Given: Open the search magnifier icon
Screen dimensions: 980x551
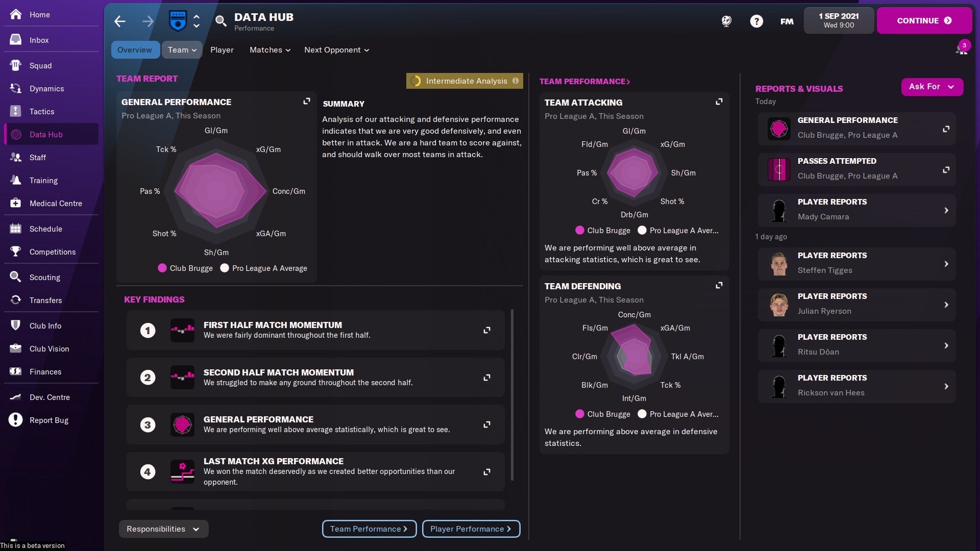Looking at the screenshot, I should point(220,21).
